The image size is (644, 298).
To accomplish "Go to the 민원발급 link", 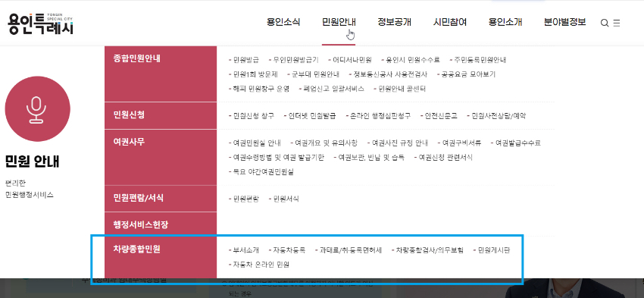I will (245, 60).
